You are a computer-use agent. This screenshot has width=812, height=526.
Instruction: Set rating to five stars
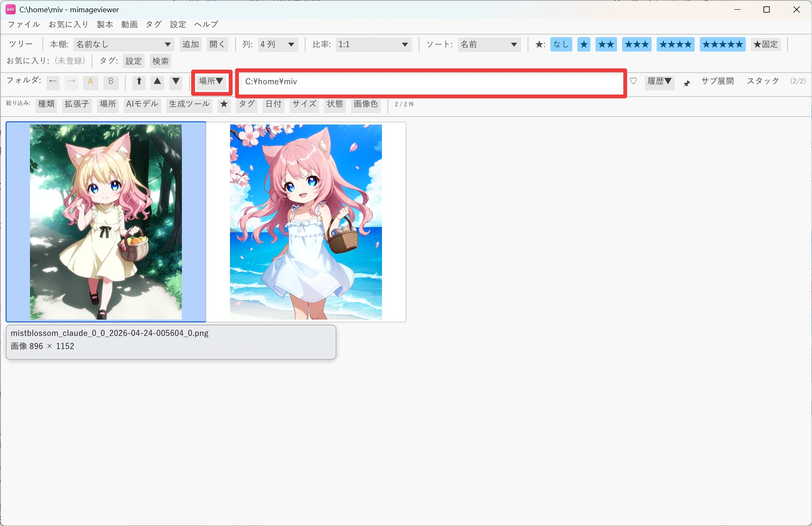723,44
